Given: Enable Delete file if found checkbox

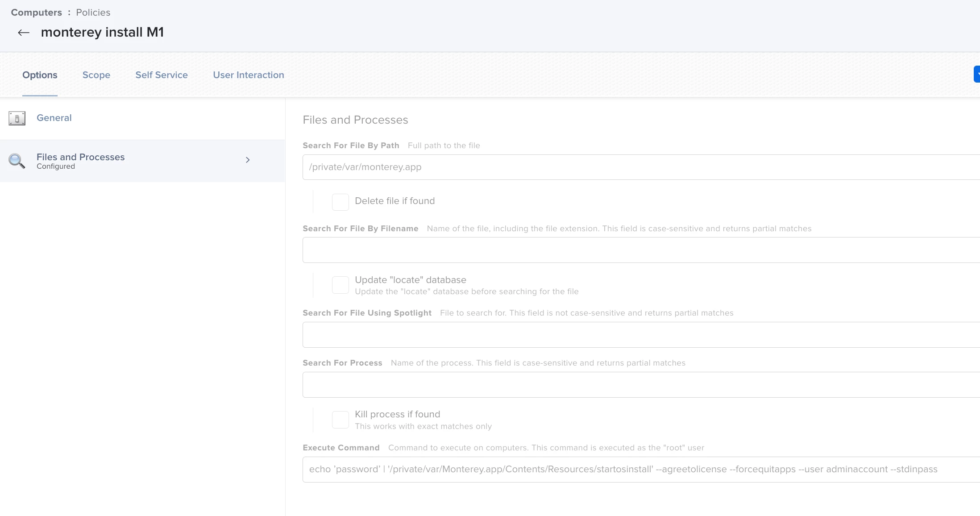Looking at the screenshot, I should 341,202.
